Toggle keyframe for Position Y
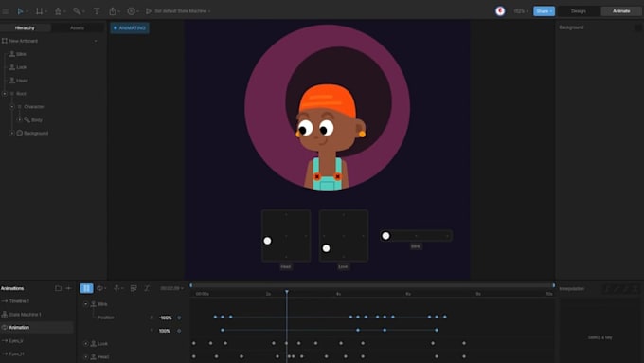This screenshot has height=363, width=644. tap(179, 331)
